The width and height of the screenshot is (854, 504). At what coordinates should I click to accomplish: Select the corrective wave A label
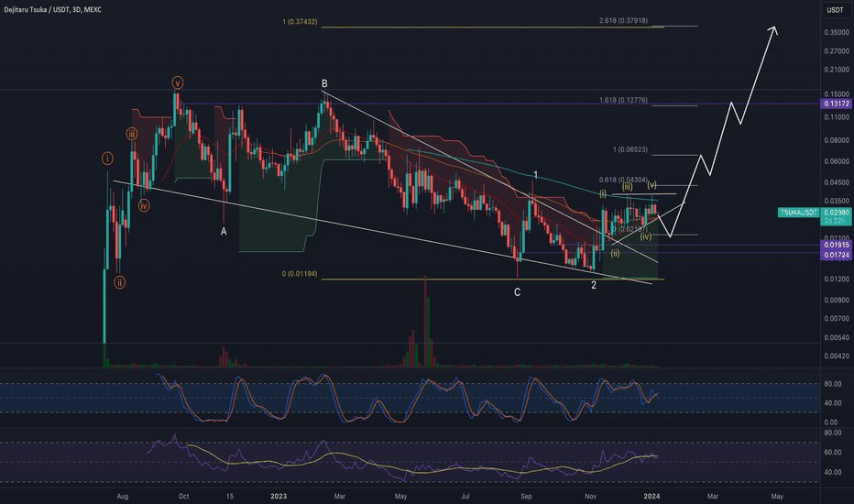click(x=224, y=232)
